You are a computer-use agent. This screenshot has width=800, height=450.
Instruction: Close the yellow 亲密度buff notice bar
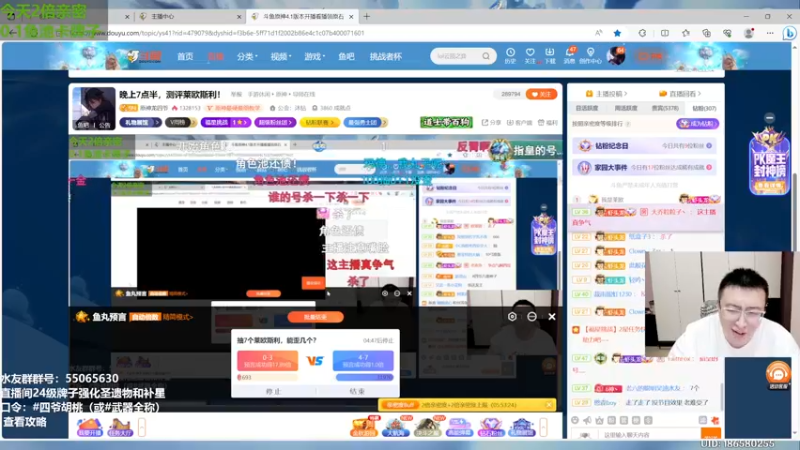[x=549, y=405]
